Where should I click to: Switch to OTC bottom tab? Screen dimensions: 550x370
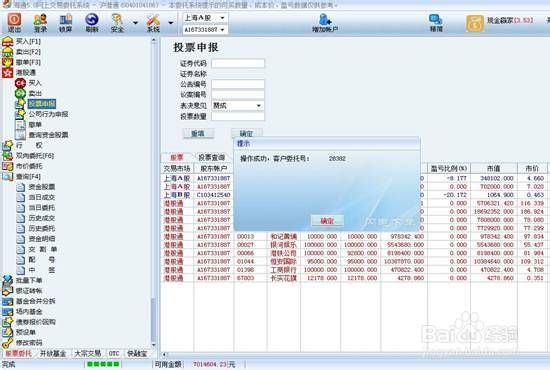tap(114, 354)
